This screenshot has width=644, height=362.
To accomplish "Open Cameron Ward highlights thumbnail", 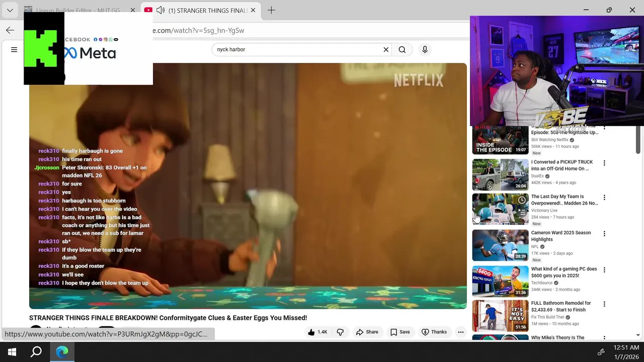I will click(500, 245).
